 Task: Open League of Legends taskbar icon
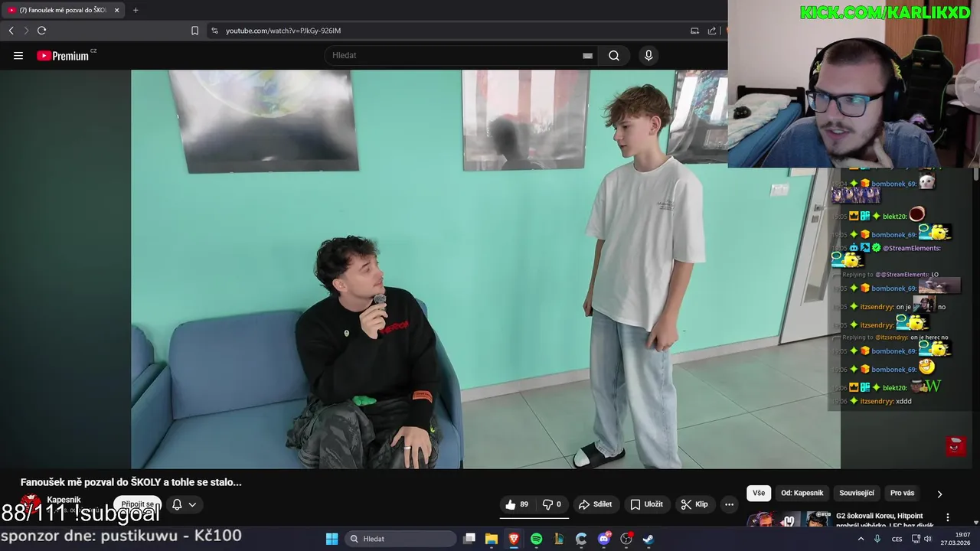559,539
